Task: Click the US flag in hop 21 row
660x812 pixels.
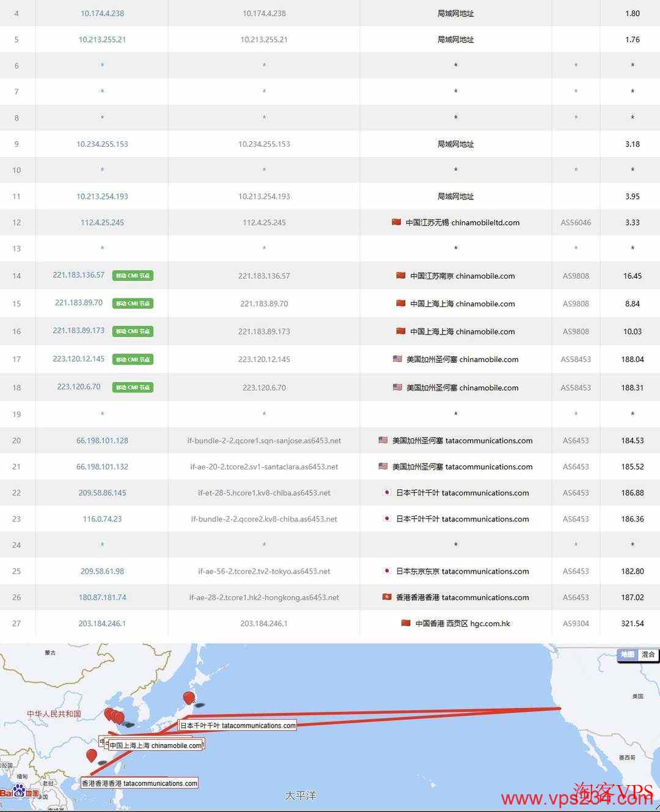Action: coord(383,466)
